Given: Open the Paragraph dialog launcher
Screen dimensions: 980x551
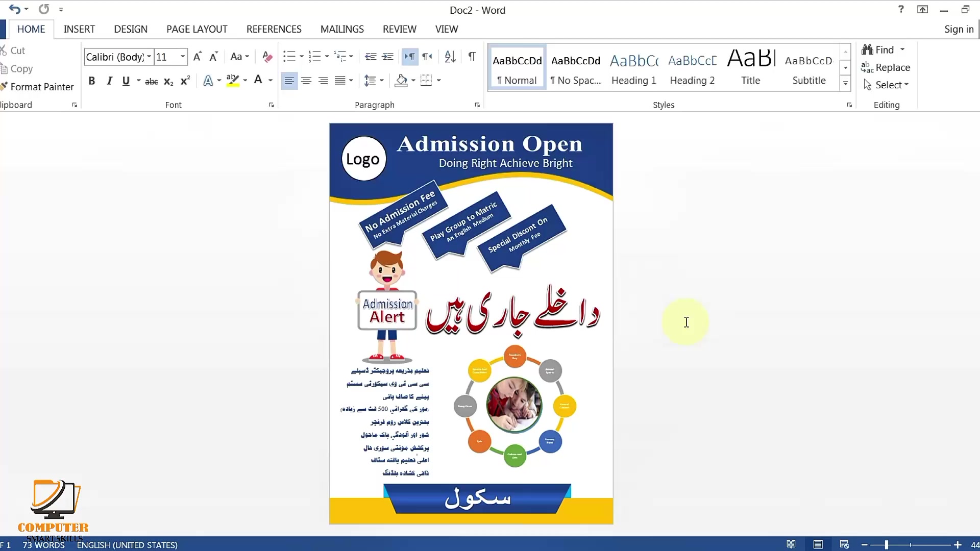Looking at the screenshot, I should 477,105.
